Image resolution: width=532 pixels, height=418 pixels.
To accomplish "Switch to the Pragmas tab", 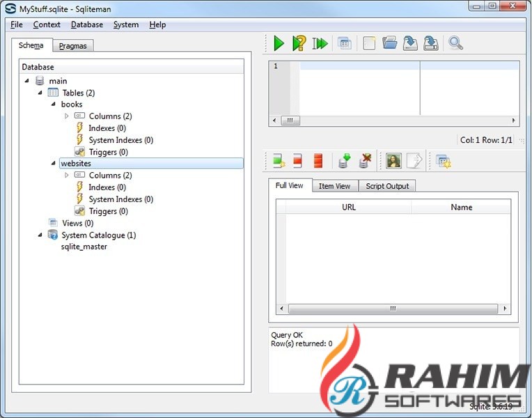I will (x=73, y=46).
